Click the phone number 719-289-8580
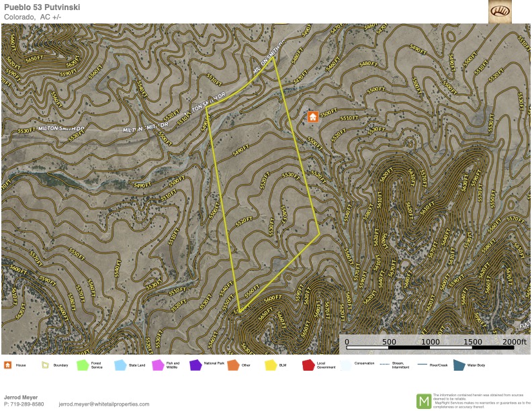Screen dimensions: 532x411 [x=27, y=404]
